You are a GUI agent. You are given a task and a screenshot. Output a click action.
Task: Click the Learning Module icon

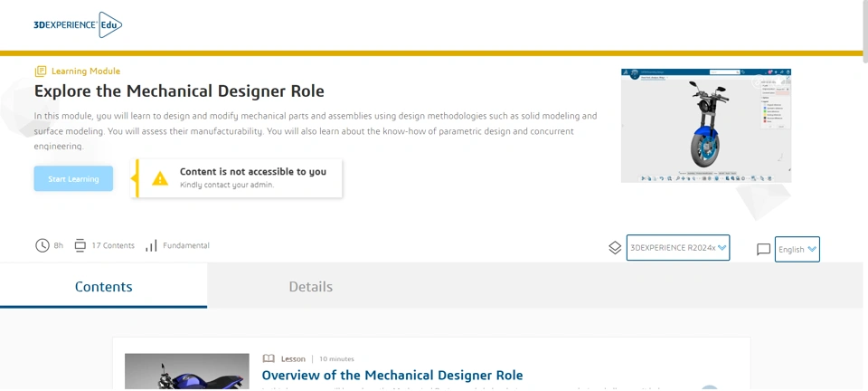pyautogui.click(x=41, y=72)
